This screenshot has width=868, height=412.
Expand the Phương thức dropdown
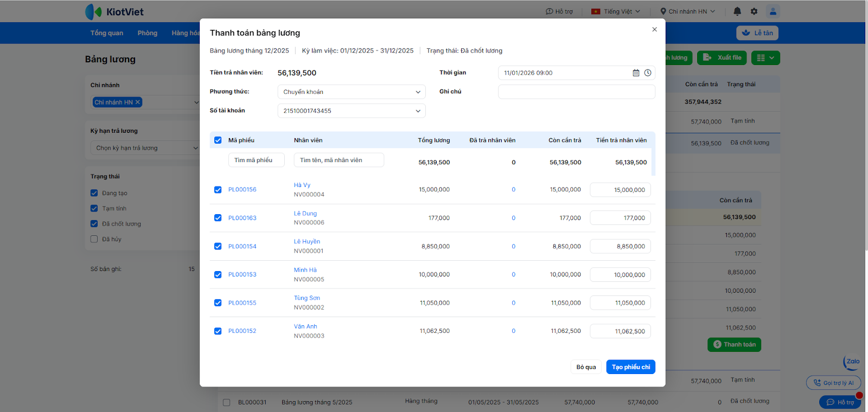(x=351, y=92)
